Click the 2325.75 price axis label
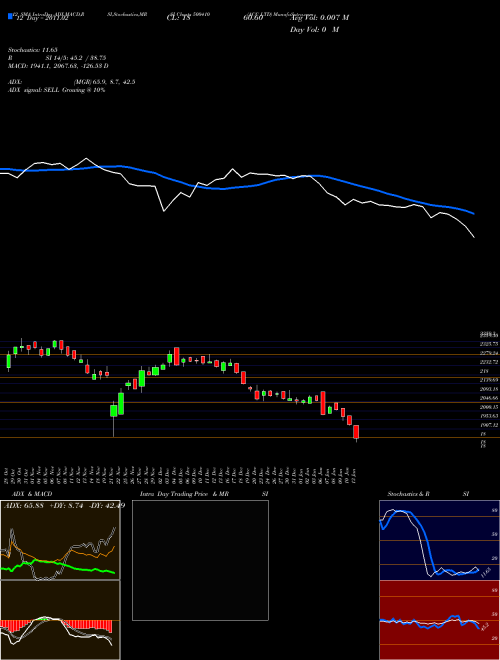Viewport: 500px width, 660px height. click(489, 344)
